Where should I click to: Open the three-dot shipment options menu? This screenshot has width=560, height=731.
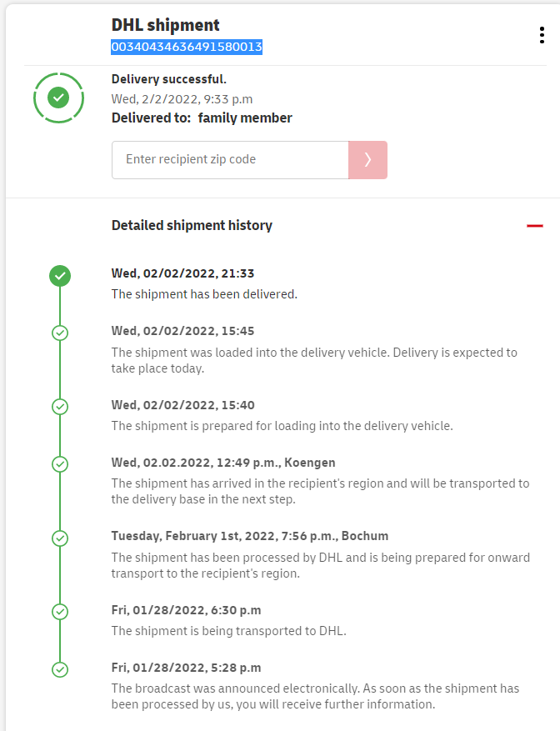click(542, 35)
